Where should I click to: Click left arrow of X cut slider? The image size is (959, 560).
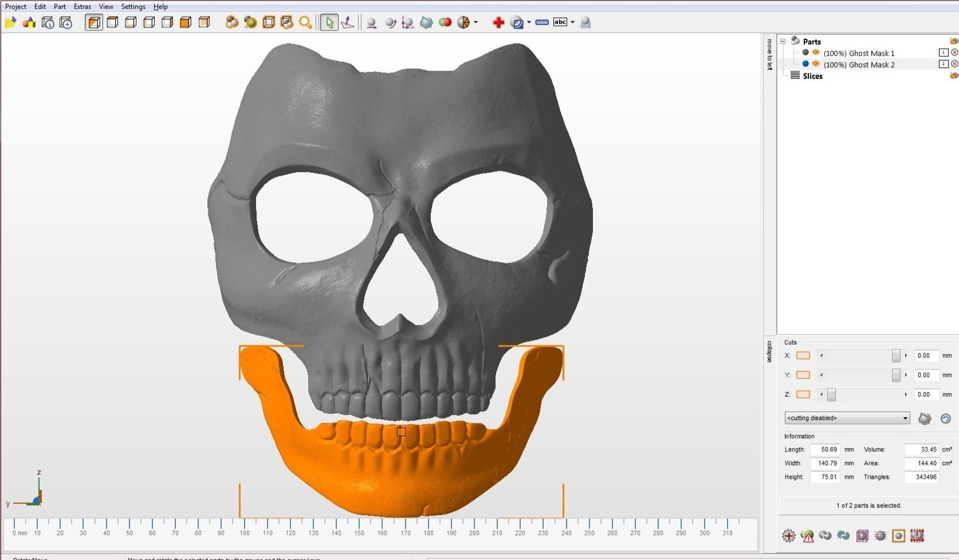(822, 356)
